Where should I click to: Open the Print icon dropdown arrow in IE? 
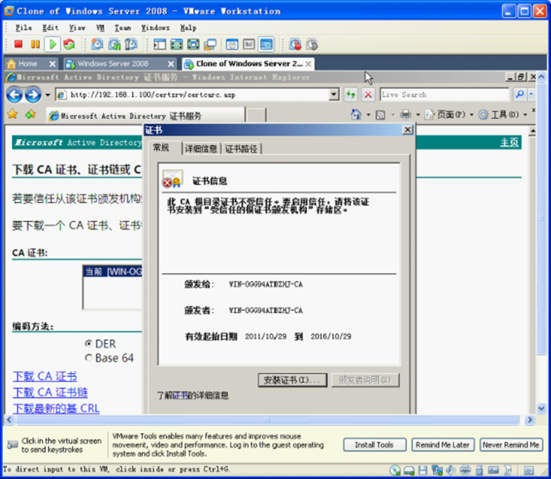point(418,115)
